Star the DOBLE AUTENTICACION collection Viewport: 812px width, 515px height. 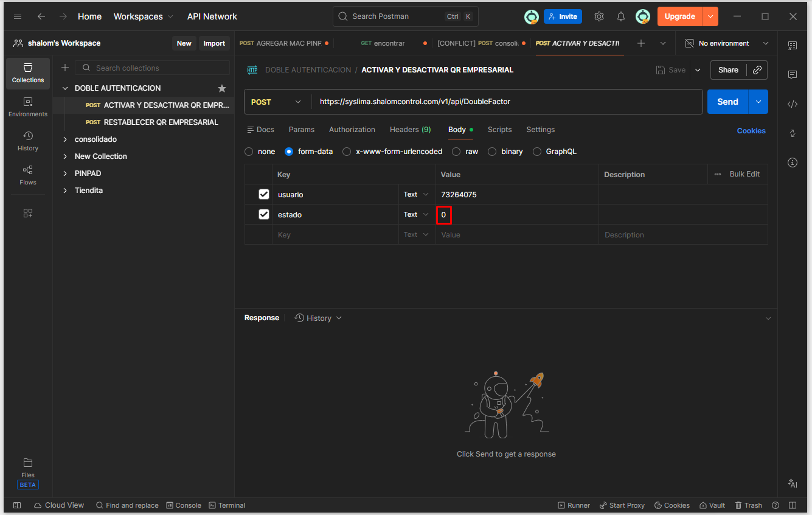pos(222,88)
